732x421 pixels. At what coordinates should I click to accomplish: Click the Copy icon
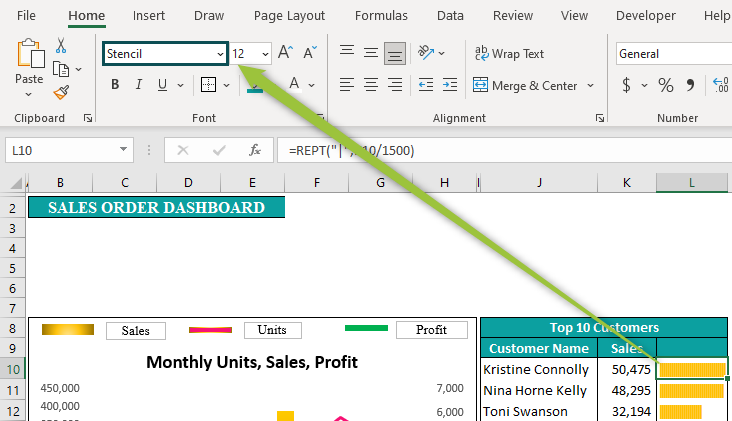[61, 69]
